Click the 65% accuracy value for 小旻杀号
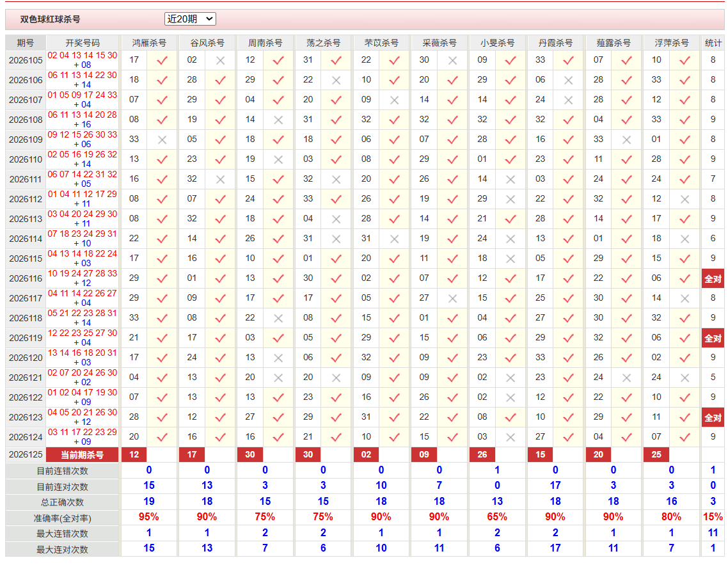Screen dimensions: 728x565 [x=497, y=517]
